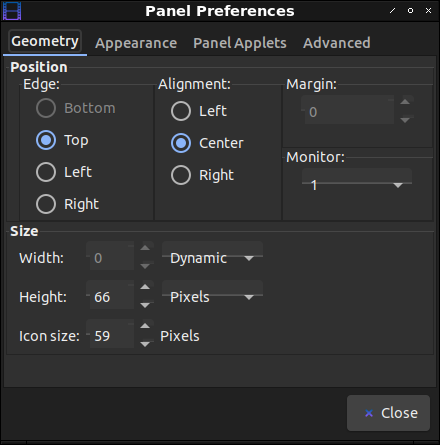Open the Width unit Dynamic dropdown
Screen dimensions: 440x445
click(212, 258)
